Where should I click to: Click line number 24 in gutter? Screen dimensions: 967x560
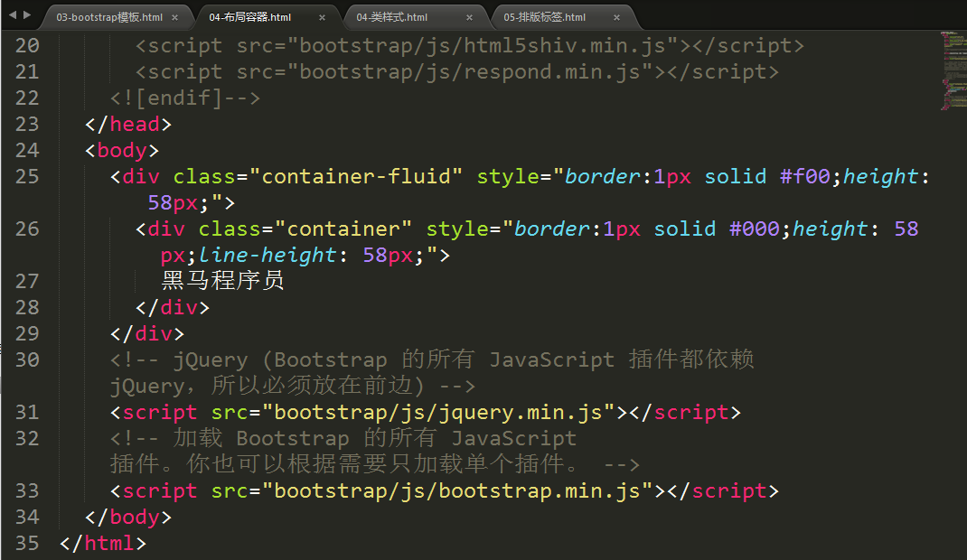[x=27, y=150]
